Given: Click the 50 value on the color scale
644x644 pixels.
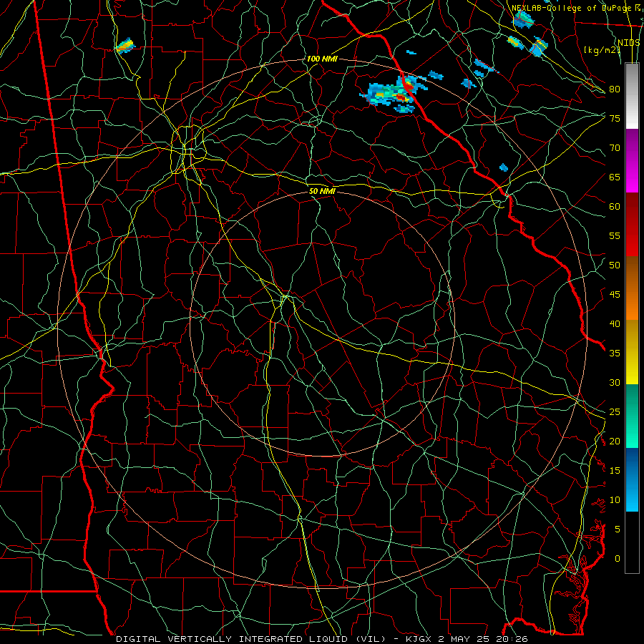Looking at the screenshot, I should 615,265.
